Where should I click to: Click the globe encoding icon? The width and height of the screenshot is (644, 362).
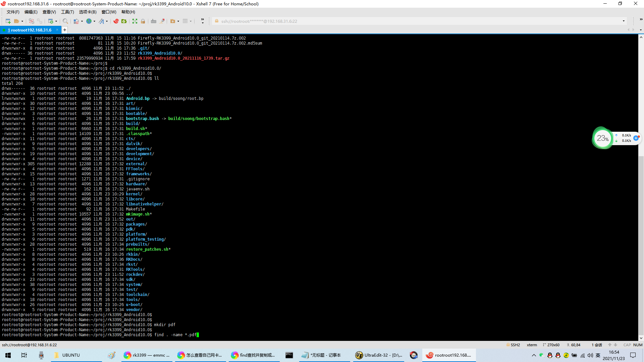(89, 21)
